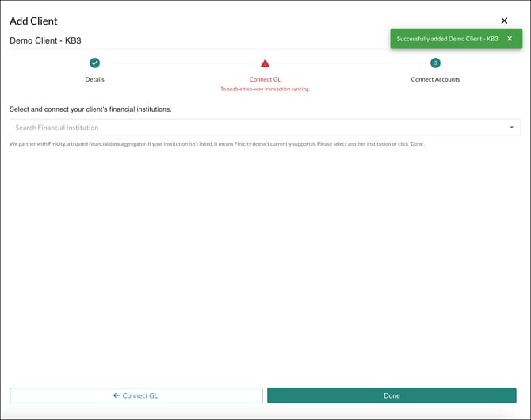This screenshot has width=531, height=420.
Task: Click the step 3 Connect Accounts circle icon
Action: point(436,63)
